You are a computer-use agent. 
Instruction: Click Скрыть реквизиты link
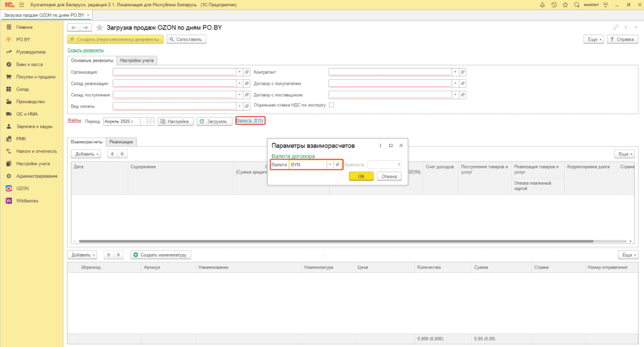(x=86, y=50)
